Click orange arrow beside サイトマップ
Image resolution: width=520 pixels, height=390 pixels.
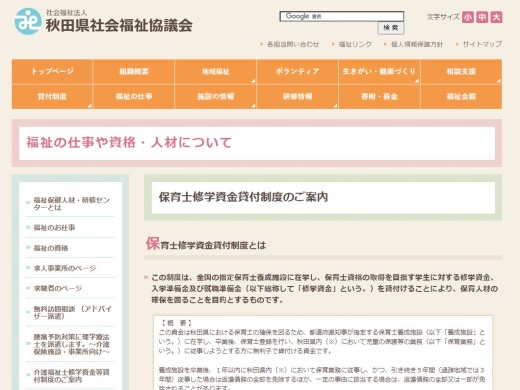(x=457, y=44)
